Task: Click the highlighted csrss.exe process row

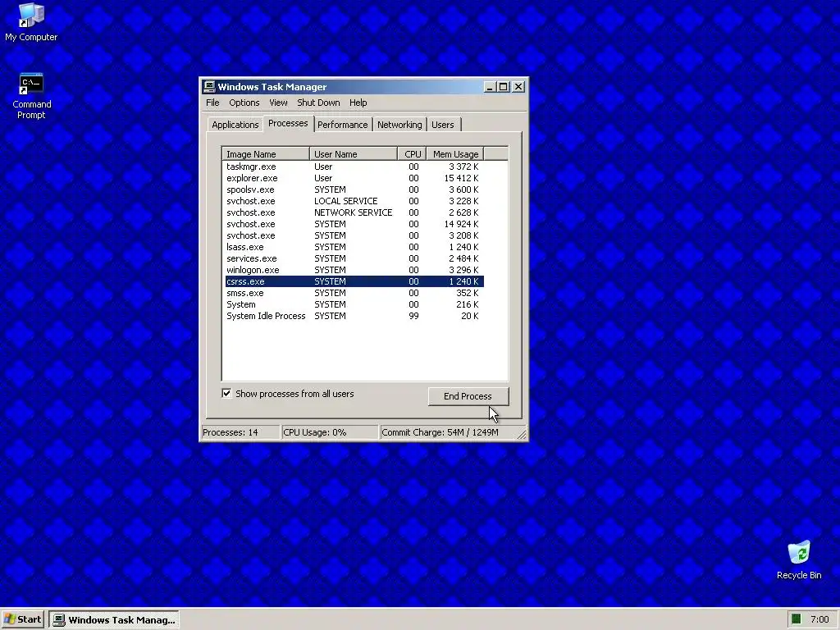Action: tap(354, 281)
